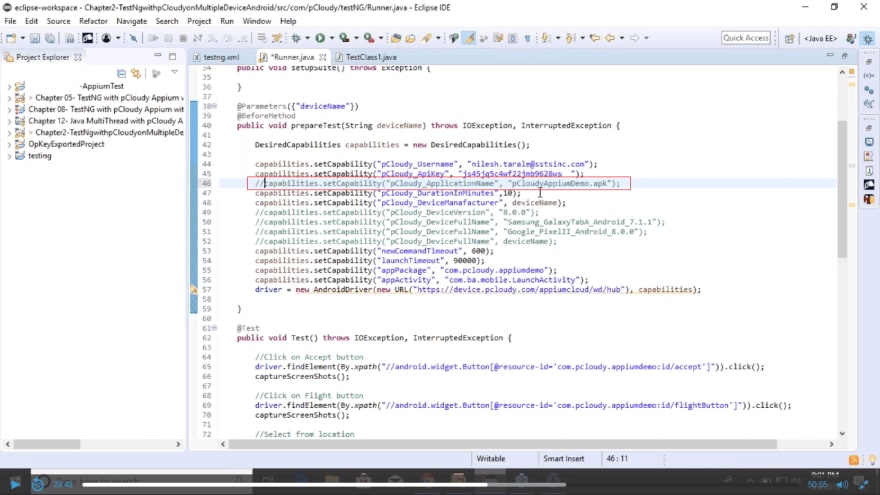The width and height of the screenshot is (880, 495).
Task: Click Last Edit Location icon
Action: [594, 38]
